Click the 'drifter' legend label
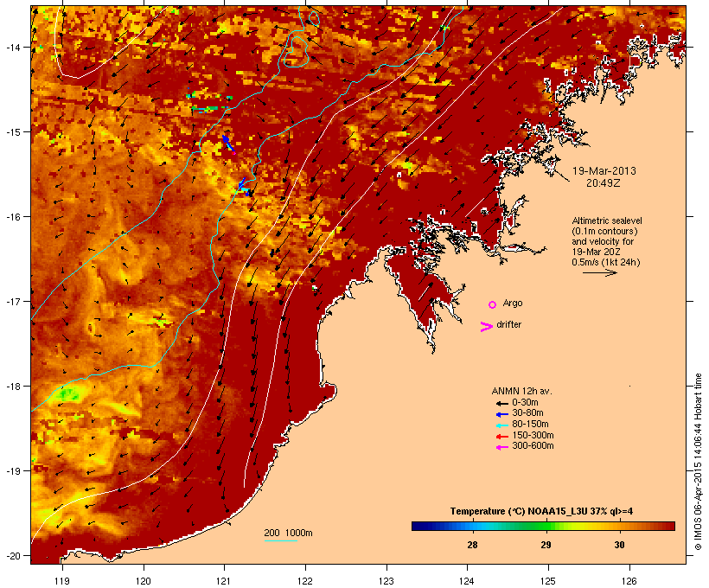Viewport: 709px width, 588px height. point(508,324)
